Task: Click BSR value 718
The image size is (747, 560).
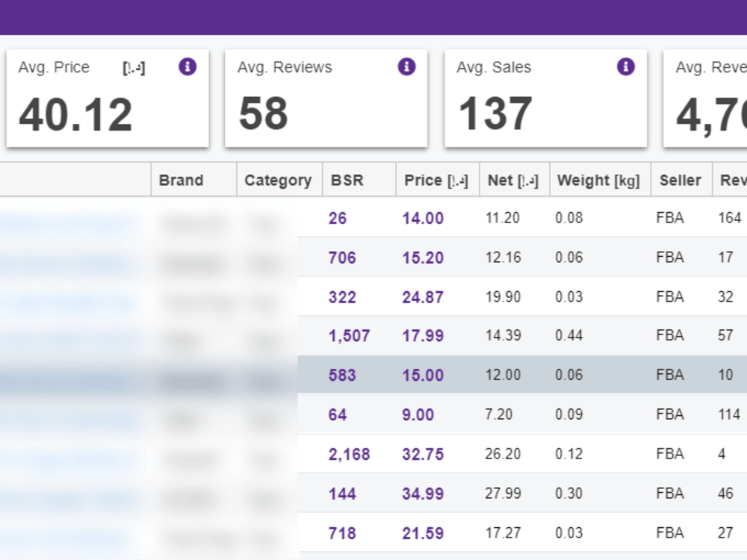Action: tap(342, 533)
